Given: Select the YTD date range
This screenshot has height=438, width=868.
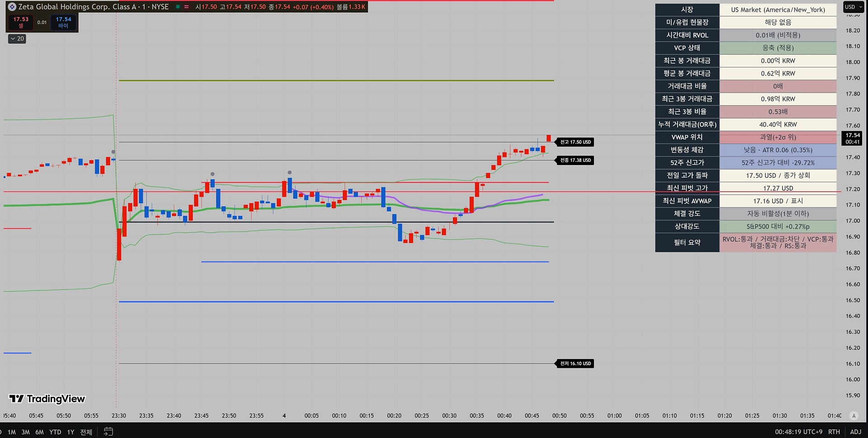Looking at the screenshot, I should [x=55, y=432].
